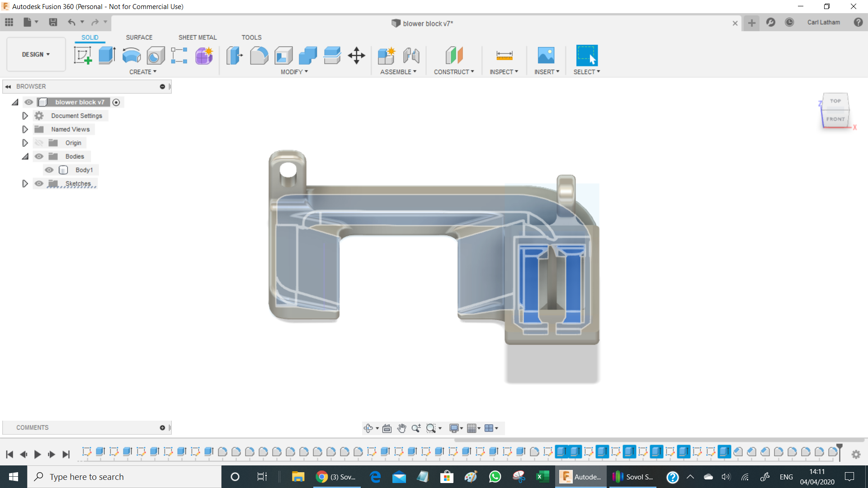Screen dimensions: 868x488
Task: Show the hidden Origin folder
Action: [x=39, y=143]
